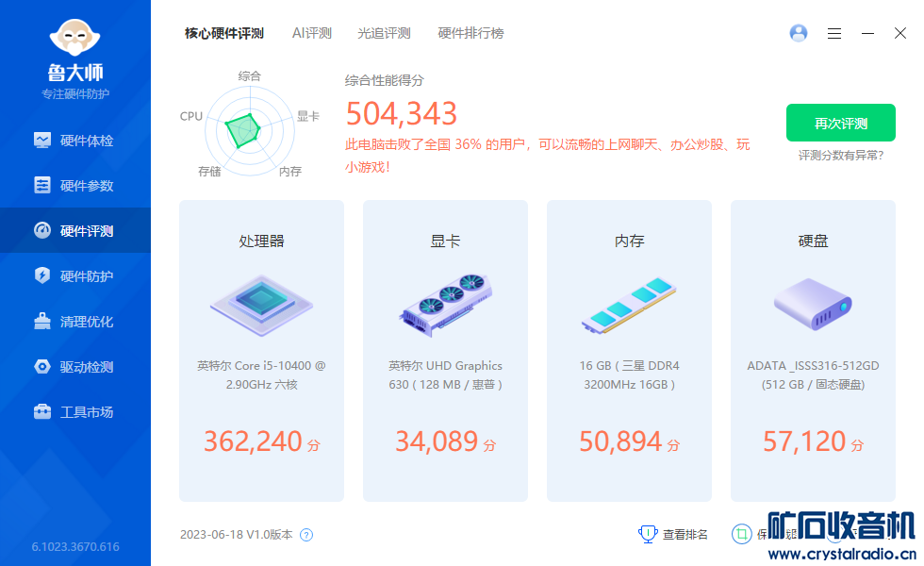Image resolution: width=924 pixels, height=566 pixels.
Task: Click the hard disk illustration
Action: pos(813,304)
